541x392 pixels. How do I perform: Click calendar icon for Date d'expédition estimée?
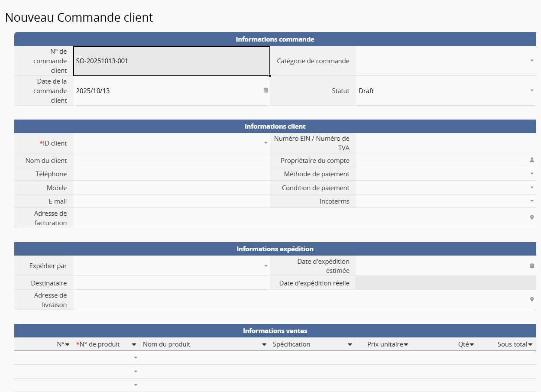click(532, 266)
